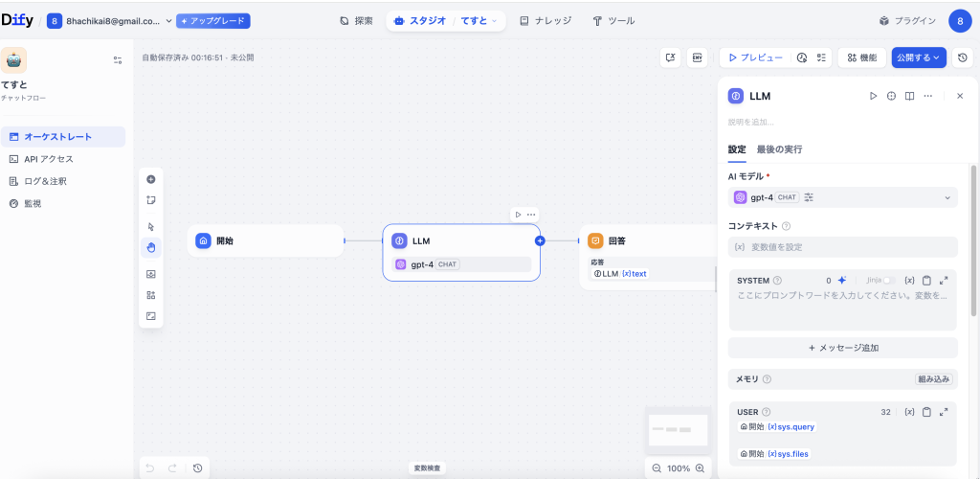Open the ログ＆注釈 sidebar menu item
This screenshot has height=479, width=980.
[45, 181]
